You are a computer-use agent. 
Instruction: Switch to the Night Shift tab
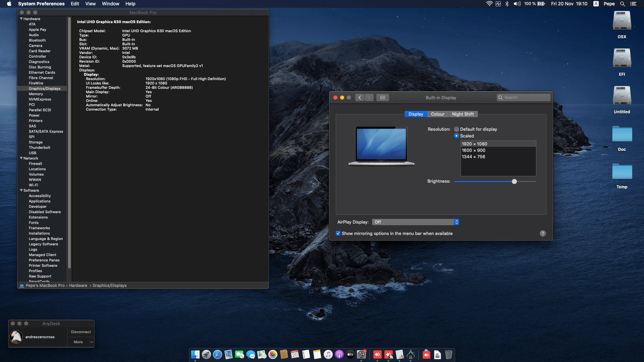point(463,114)
